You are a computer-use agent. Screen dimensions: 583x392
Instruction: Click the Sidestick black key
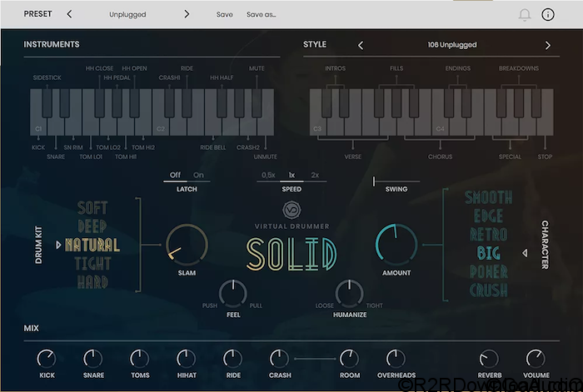47,103
